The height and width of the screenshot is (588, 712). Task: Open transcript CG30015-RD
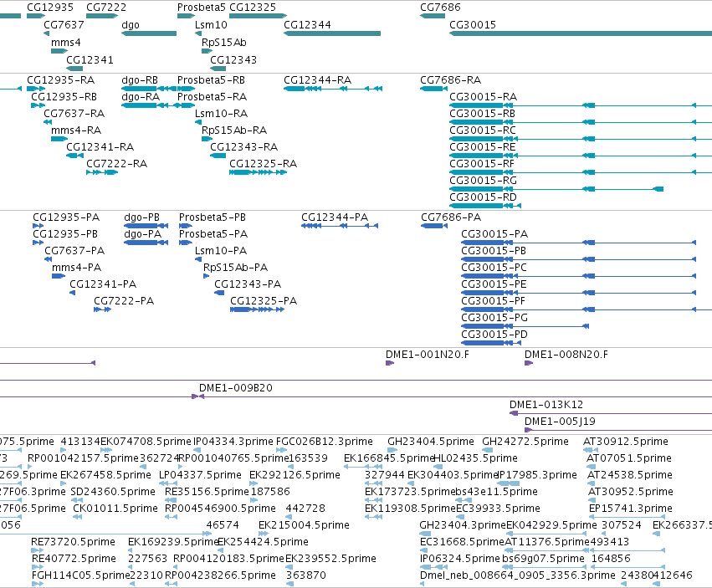click(x=483, y=197)
